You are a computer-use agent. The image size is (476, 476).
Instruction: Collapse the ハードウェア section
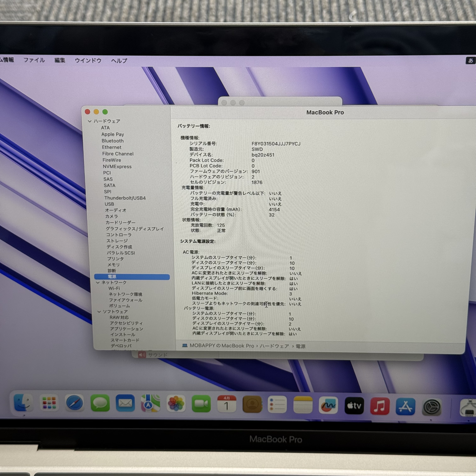[90, 121]
